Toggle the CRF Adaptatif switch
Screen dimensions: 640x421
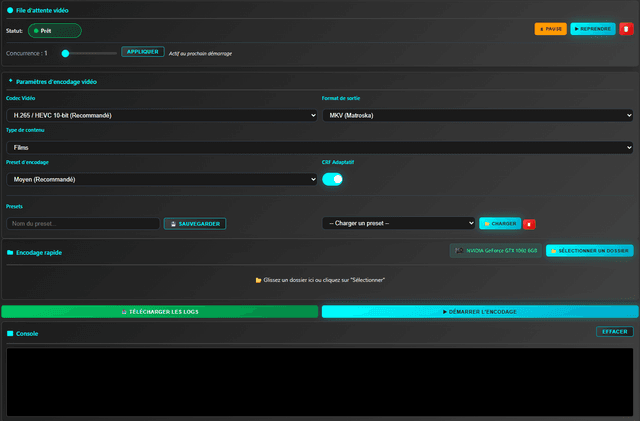[x=332, y=179]
